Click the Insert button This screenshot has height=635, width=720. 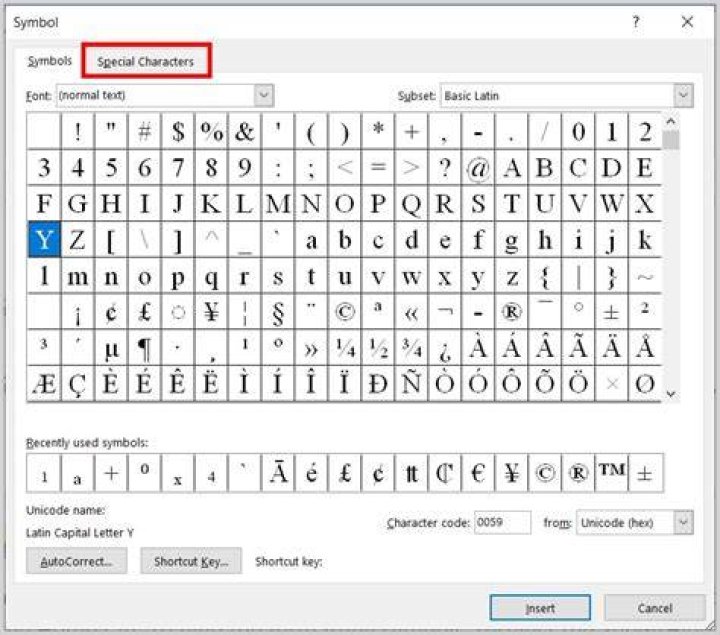pos(540,608)
